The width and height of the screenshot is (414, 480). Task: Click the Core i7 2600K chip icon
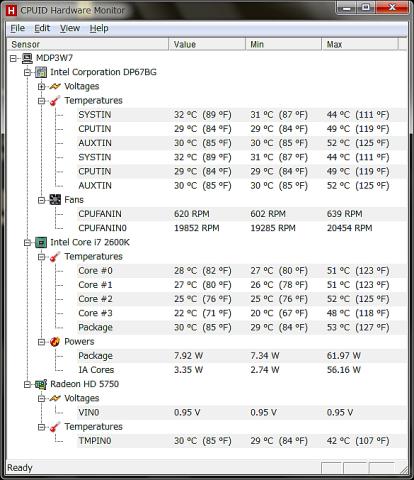(41, 243)
